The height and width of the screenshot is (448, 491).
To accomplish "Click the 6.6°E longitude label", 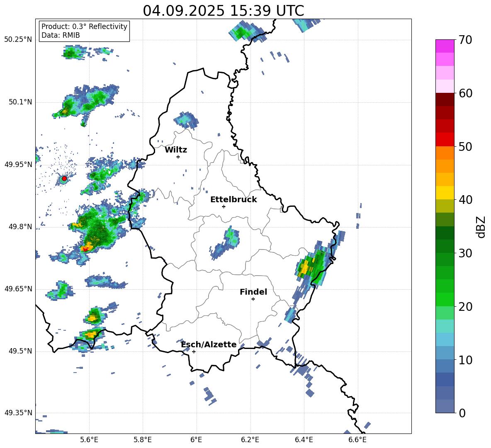I will [357, 440].
